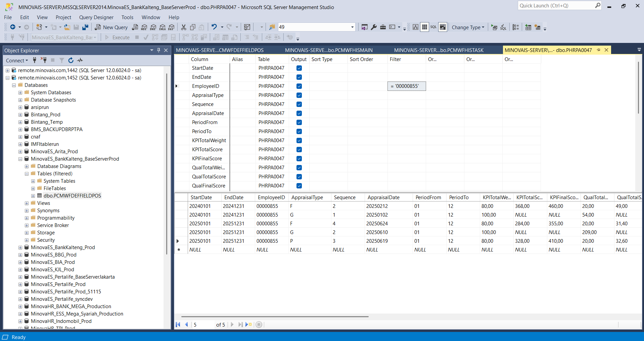Viewport: 644px width, 341px height.
Task: Click the Add New Derived Table icon
Action: click(538, 27)
